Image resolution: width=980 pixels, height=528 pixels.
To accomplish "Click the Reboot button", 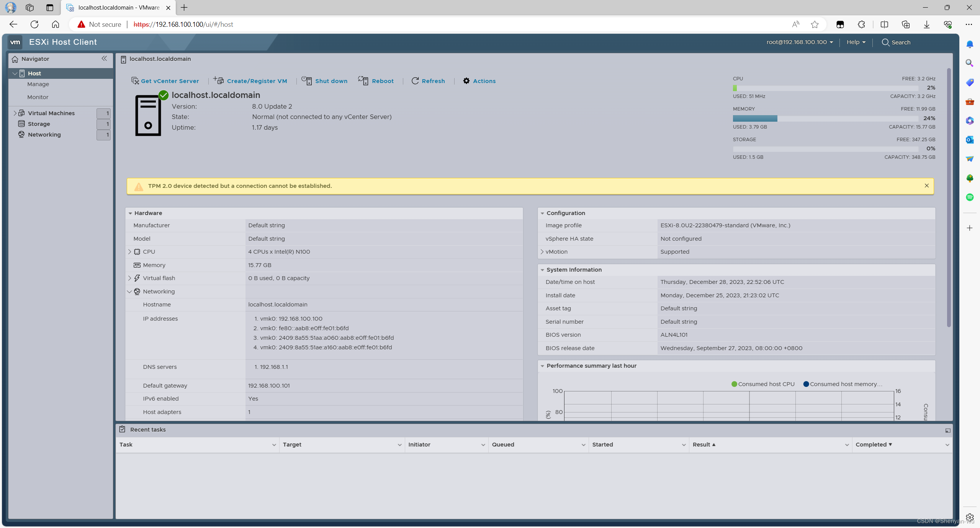I will pos(376,81).
